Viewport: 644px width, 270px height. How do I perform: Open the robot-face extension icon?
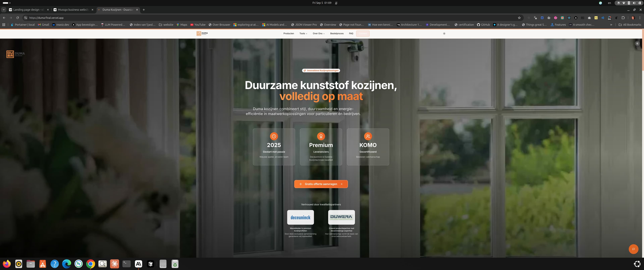click(x=549, y=18)
